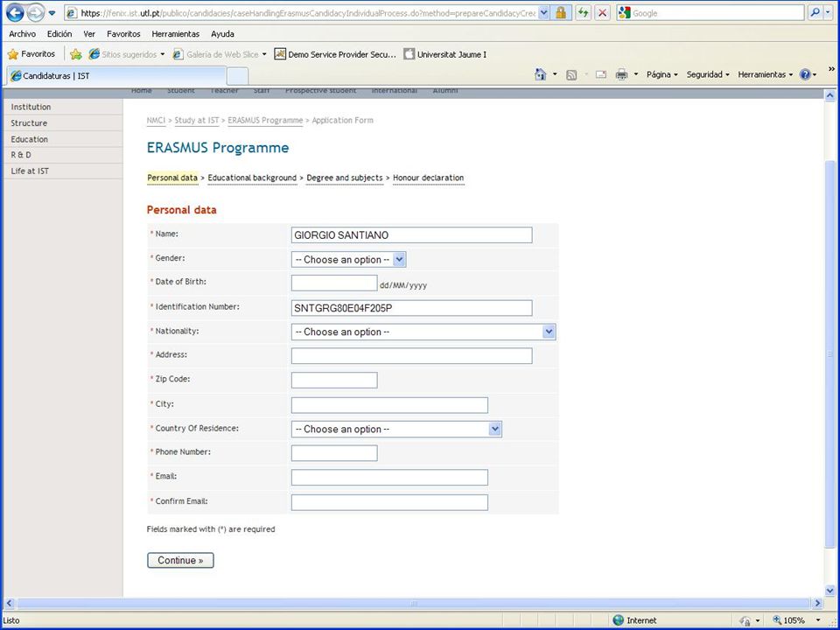Image resolution: width=840 pixels, height=630 pixels.
Task: Click the Email input field
Action: [389, 478]
